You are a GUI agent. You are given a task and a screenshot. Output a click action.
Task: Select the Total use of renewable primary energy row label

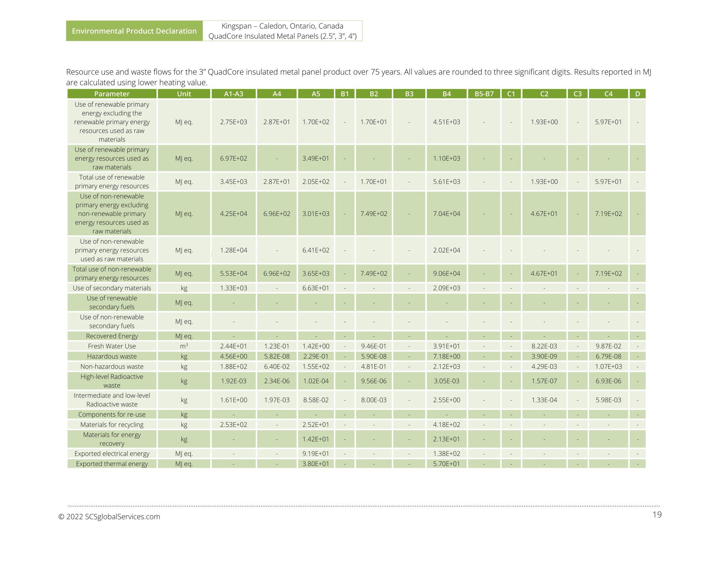coord(112,181)
